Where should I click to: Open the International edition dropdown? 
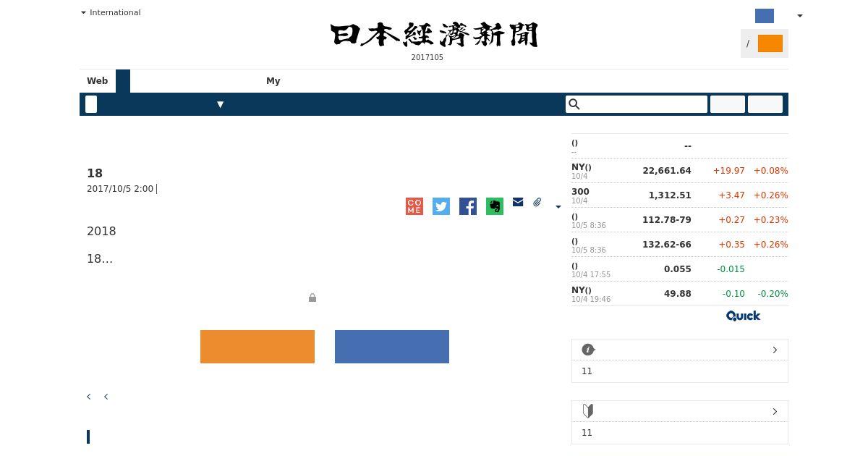point(111,12)
